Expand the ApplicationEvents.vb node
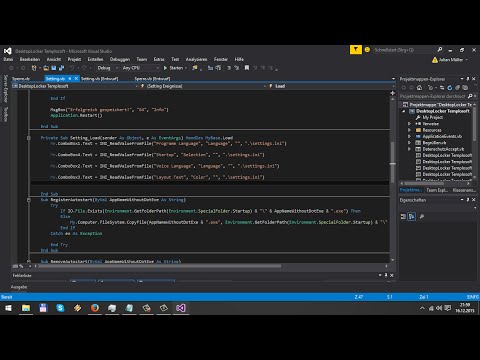The image size is (480, 360). click(x=409, y=136)
